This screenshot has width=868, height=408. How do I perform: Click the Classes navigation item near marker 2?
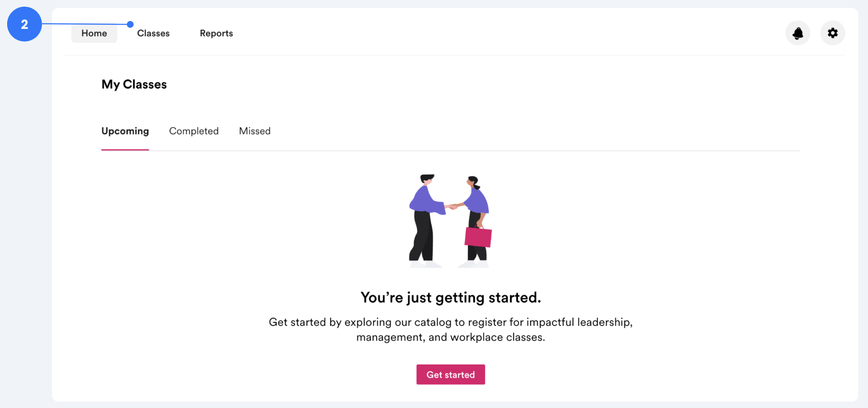(153, 33)
